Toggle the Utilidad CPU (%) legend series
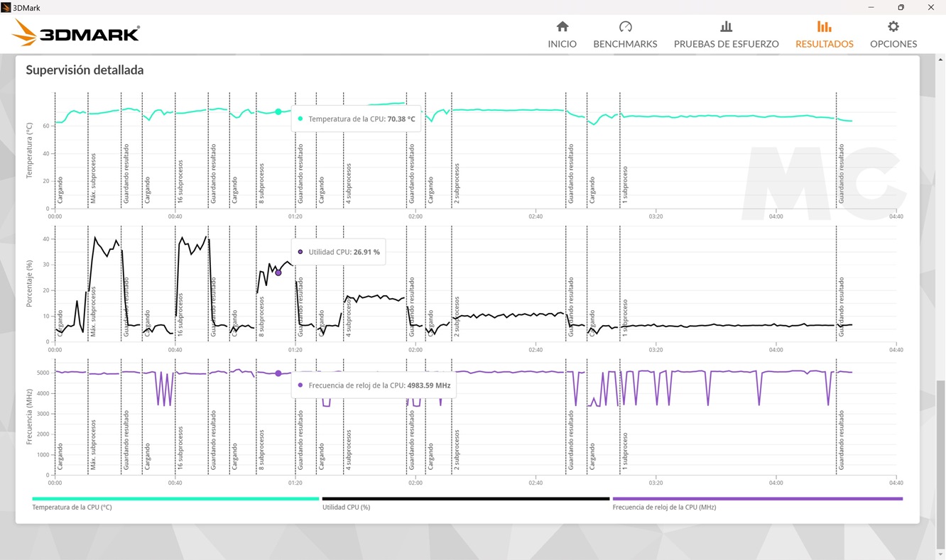946x560 pixels. point(346,507)
